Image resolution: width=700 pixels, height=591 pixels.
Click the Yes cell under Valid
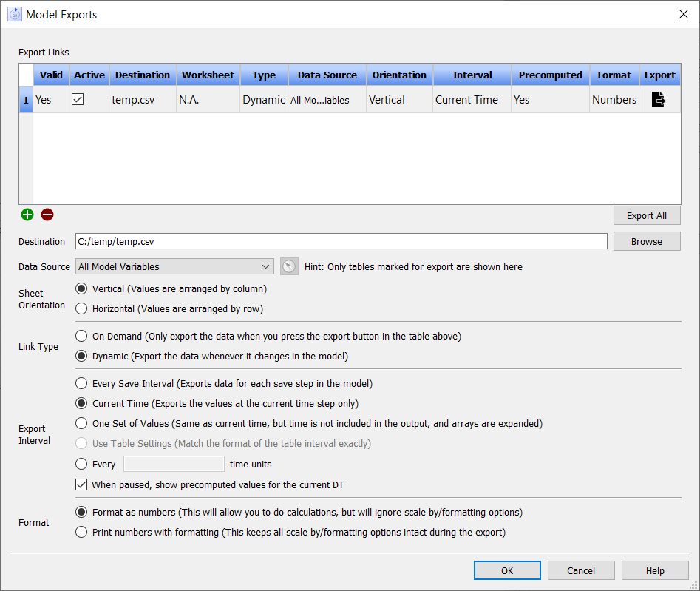click(51, 100)
